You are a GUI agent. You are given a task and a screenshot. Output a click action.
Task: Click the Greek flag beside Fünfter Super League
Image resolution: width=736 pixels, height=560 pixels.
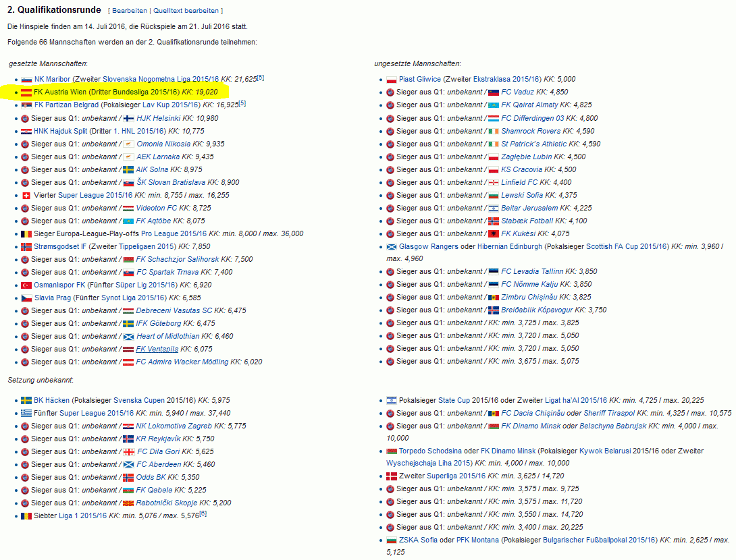click(26, 413)
